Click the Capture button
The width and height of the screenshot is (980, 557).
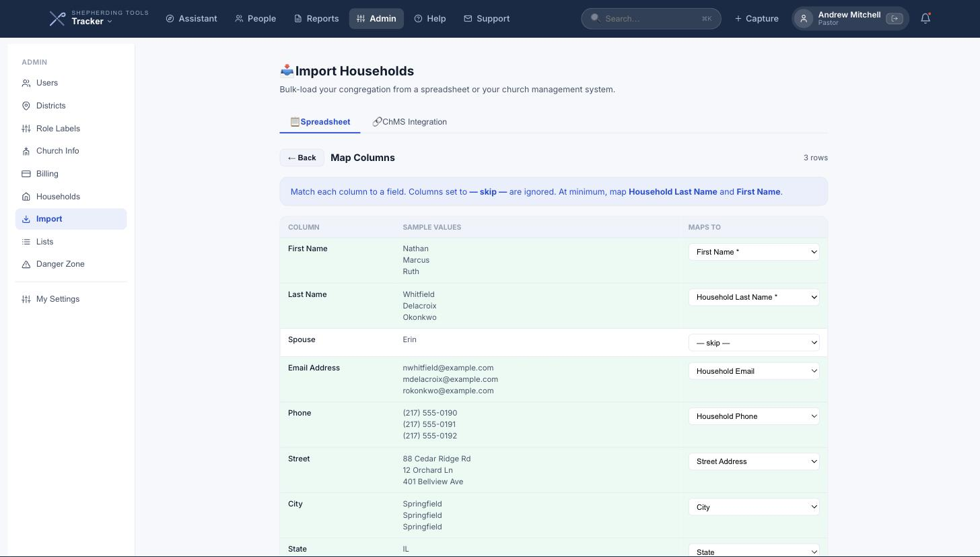point(757,19)
